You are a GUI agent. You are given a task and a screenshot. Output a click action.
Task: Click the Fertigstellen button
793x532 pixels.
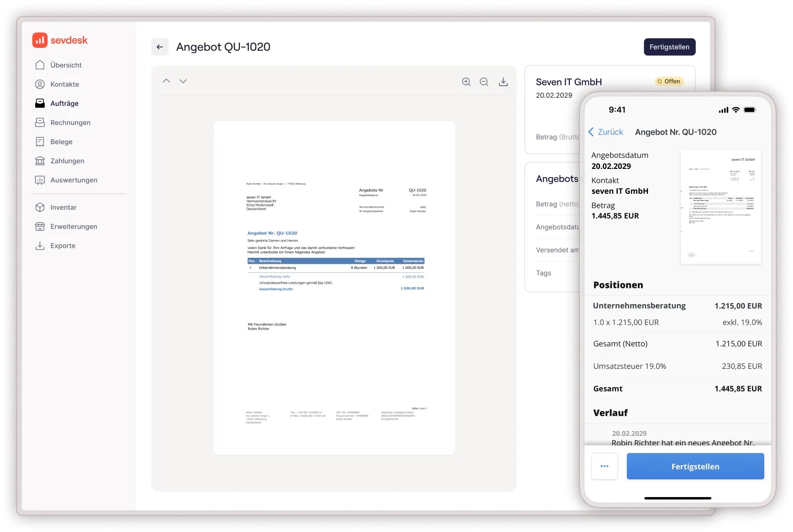point(669,47)
